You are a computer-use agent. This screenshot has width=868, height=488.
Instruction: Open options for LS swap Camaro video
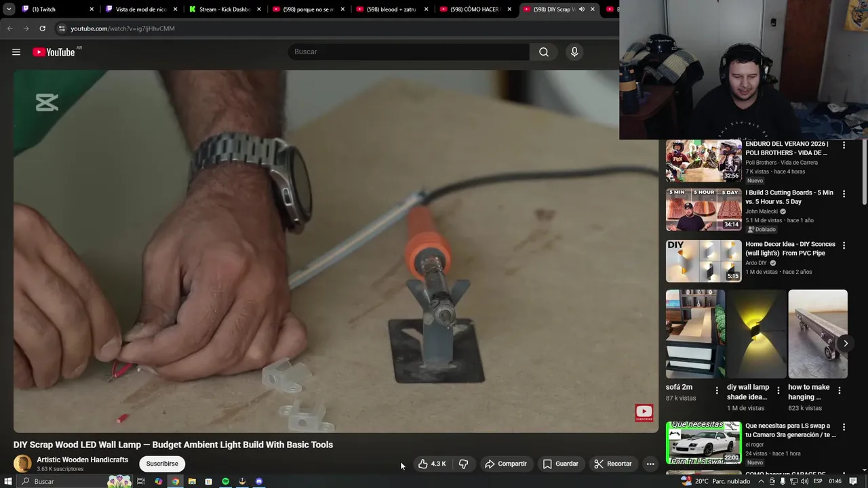click(844, 427)
